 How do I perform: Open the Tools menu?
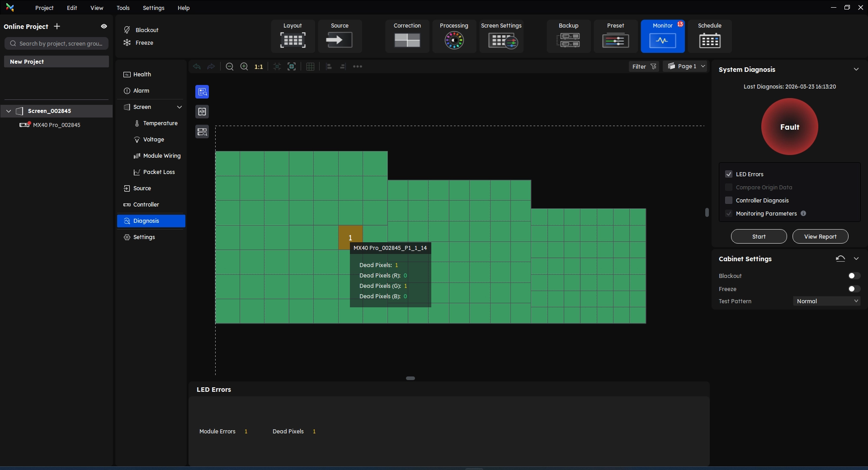[123, 8]
